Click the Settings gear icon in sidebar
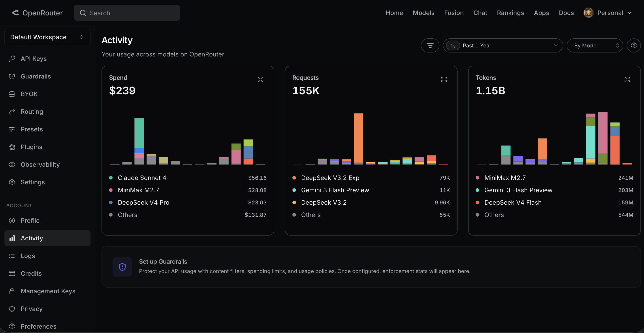Viewport: 644px width, 333px height. (x=12, y=182)
